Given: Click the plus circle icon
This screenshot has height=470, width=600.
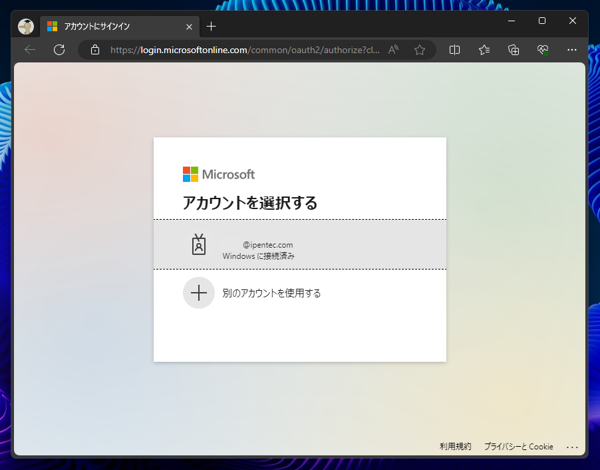Looking at the screenshot, I should click(199, 293).
